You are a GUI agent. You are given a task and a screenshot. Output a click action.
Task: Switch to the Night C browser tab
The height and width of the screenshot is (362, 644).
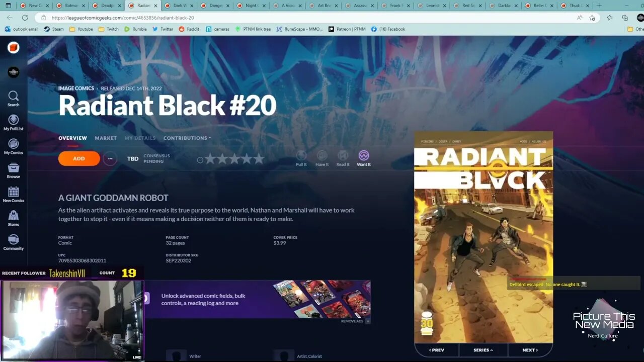[251, 6]
